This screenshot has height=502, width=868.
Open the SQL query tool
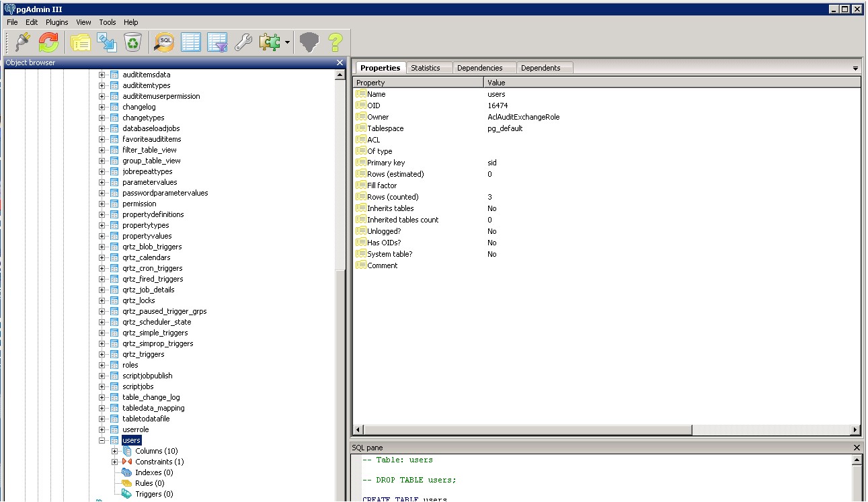pyautogui.click(x=164, y=42)
